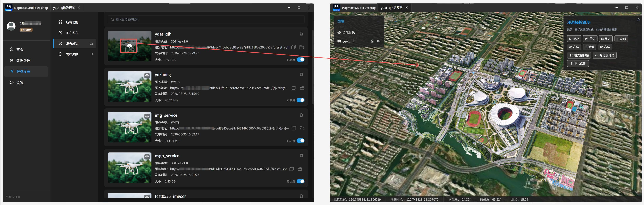Click the globe icon beside 全球影像
Viewport: 644px width, 205px height.
pyautogui.click(x=339, y=32)
